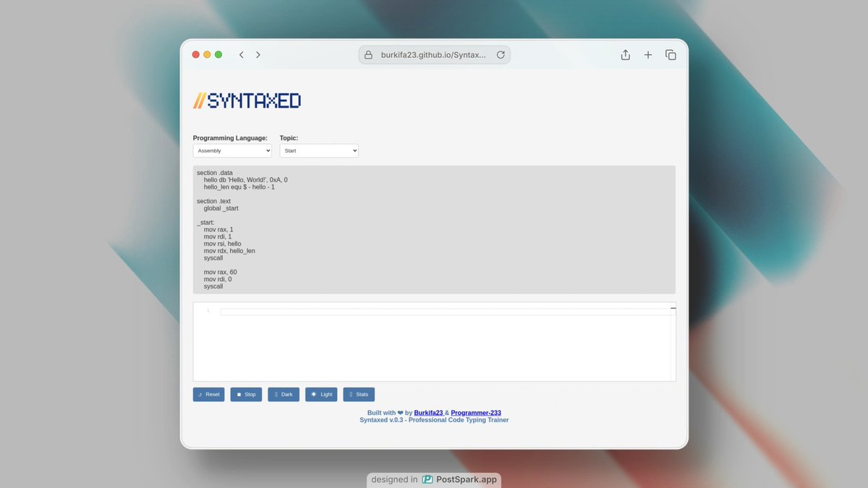Switch to Dark theme
The width and height of the screenshot is (868, 488).
point(284,395)
